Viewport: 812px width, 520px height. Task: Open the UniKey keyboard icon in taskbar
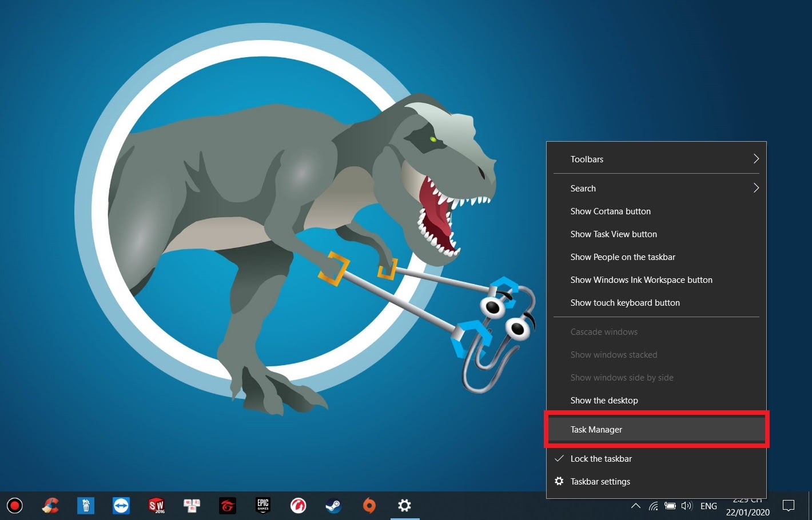point(192,506)
